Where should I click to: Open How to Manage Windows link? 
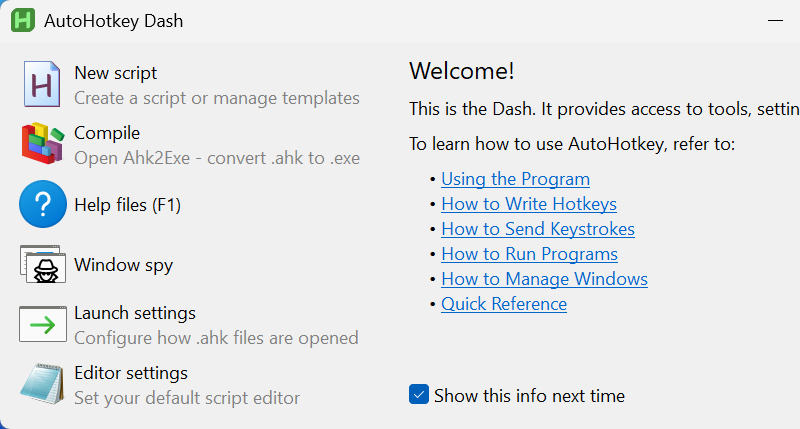pyautogui.click(x=544, y=279)
